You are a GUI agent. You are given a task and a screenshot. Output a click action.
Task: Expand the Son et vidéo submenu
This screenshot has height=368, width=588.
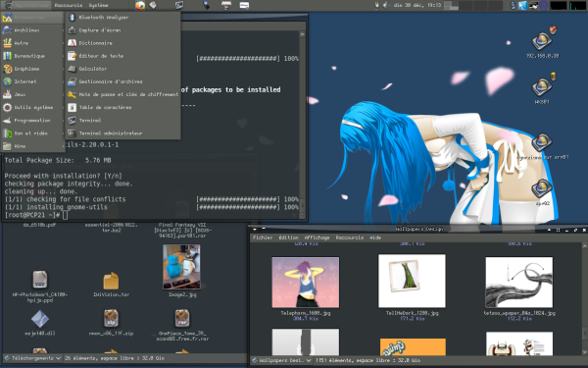32,133
